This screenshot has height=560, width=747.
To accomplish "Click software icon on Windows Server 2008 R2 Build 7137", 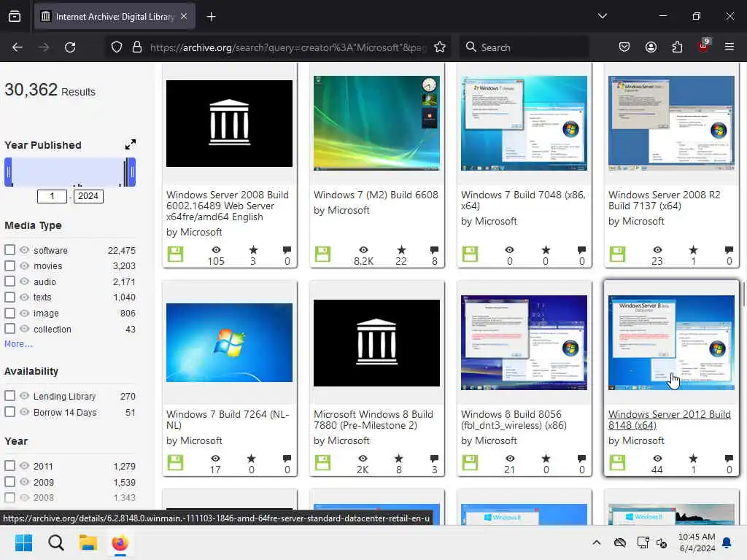I will click(617, 254).
